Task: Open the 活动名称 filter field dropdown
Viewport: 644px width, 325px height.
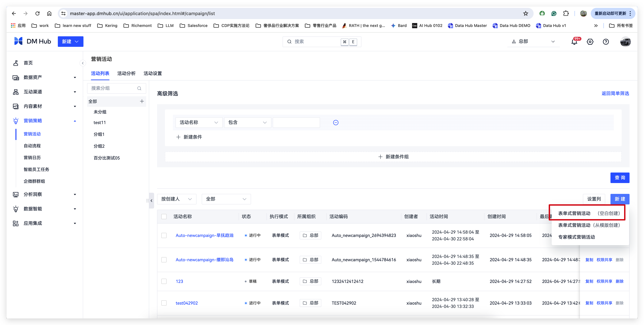Action: pos(199,123)
